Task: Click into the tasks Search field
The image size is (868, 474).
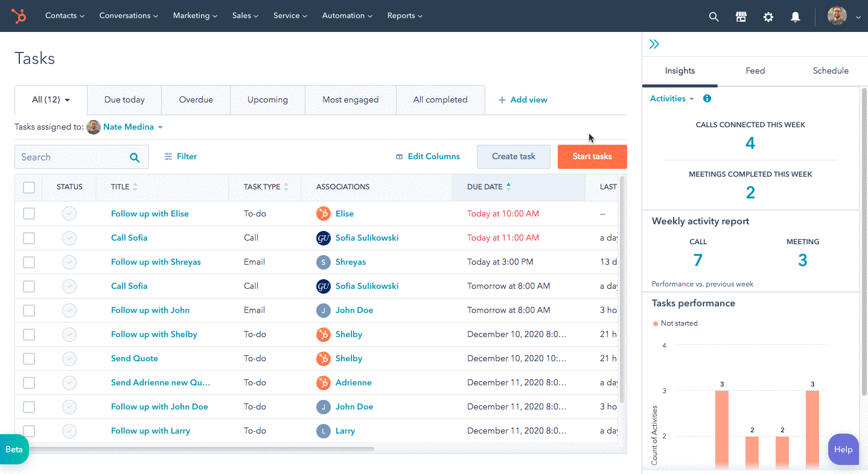Action: pyautogui.click(x=72, y=157)
